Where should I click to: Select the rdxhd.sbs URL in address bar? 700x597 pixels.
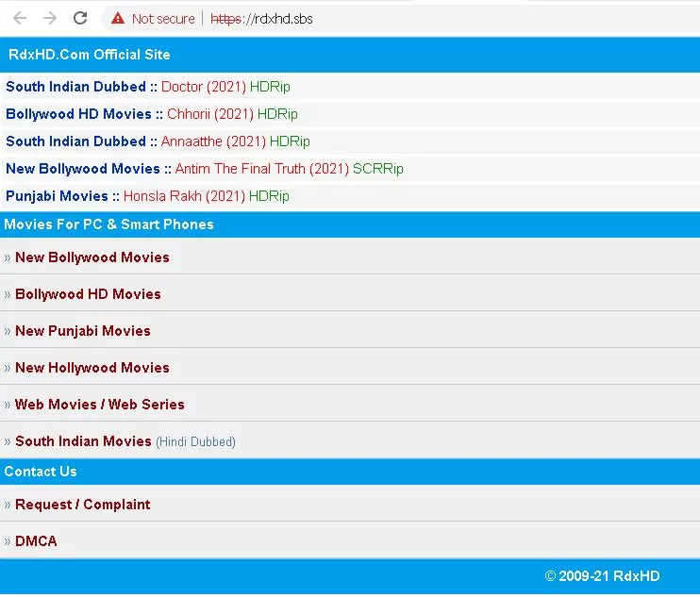pos(261,19)
